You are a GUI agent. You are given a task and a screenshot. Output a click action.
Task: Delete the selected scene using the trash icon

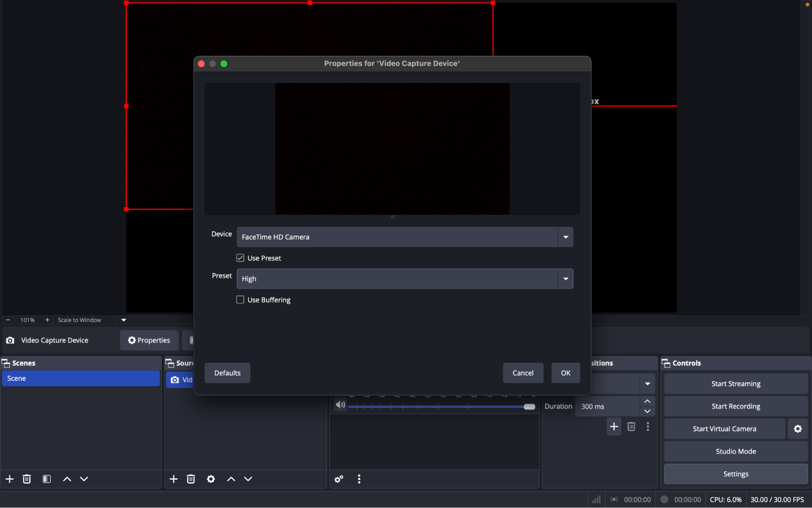[26, 479]
